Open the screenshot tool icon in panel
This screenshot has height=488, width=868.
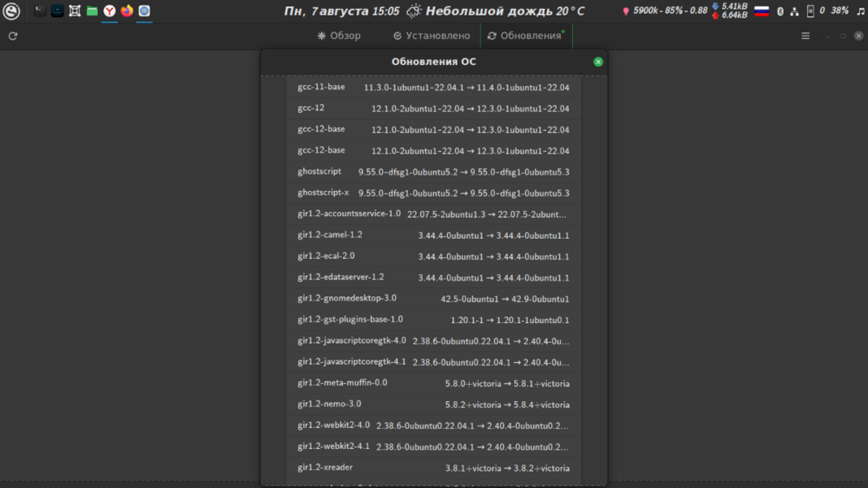75,10
